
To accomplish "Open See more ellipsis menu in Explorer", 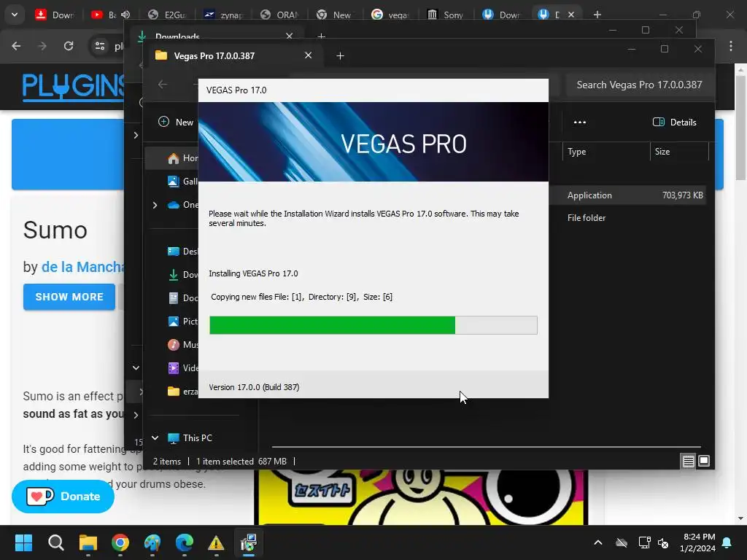I will pos(580,122).
